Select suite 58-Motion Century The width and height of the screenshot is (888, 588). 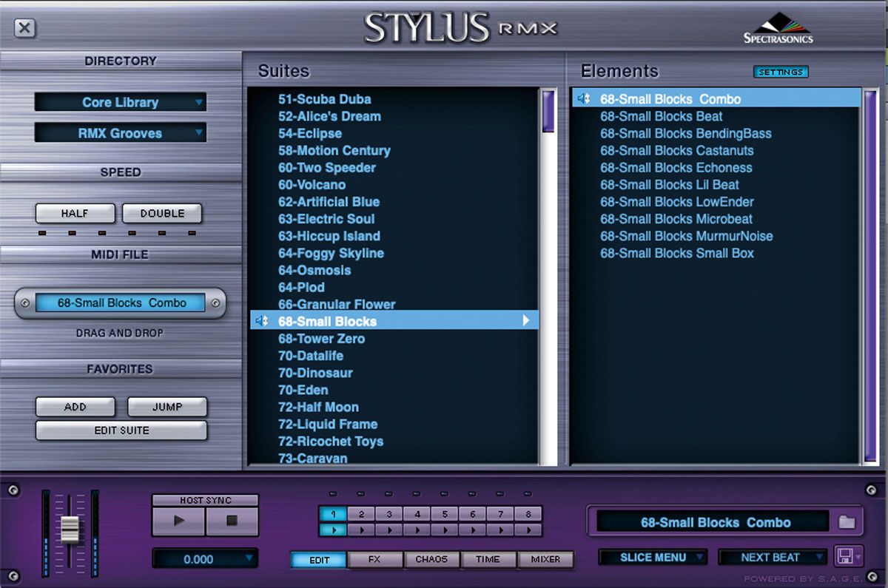click(x=334, y=150)
